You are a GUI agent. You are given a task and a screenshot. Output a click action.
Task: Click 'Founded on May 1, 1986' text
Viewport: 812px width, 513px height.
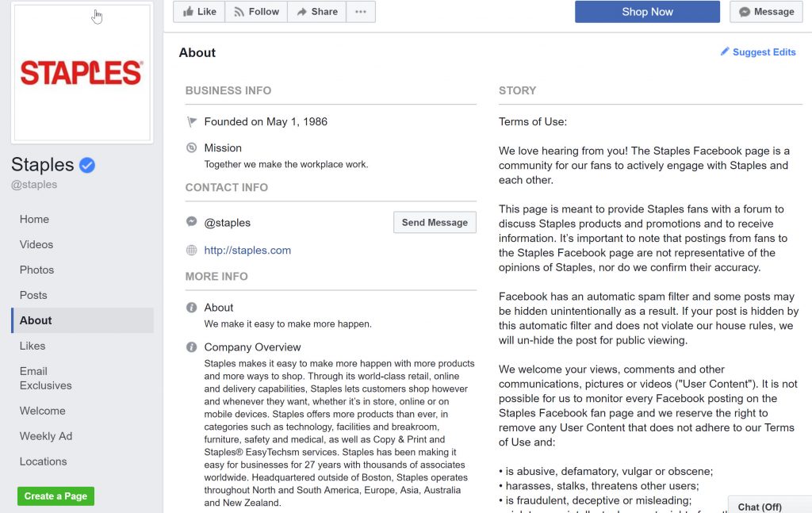(266, 121)
